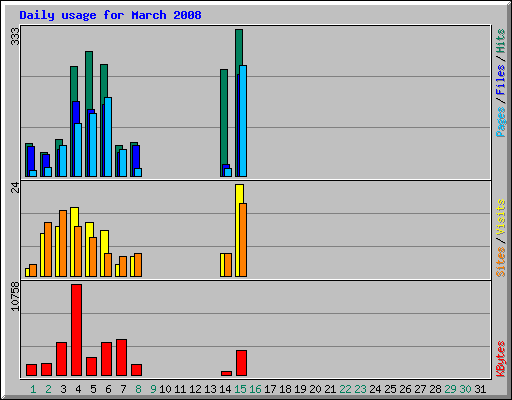Screen dimensions: 512x400
Task: Click the red KBytes bar for day 1
Action: (31, 370)
